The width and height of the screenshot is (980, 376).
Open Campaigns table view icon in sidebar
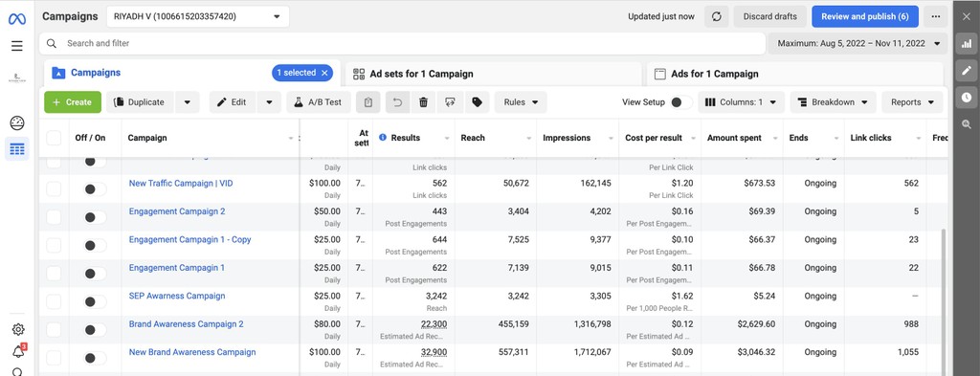[x=17, y=149]
